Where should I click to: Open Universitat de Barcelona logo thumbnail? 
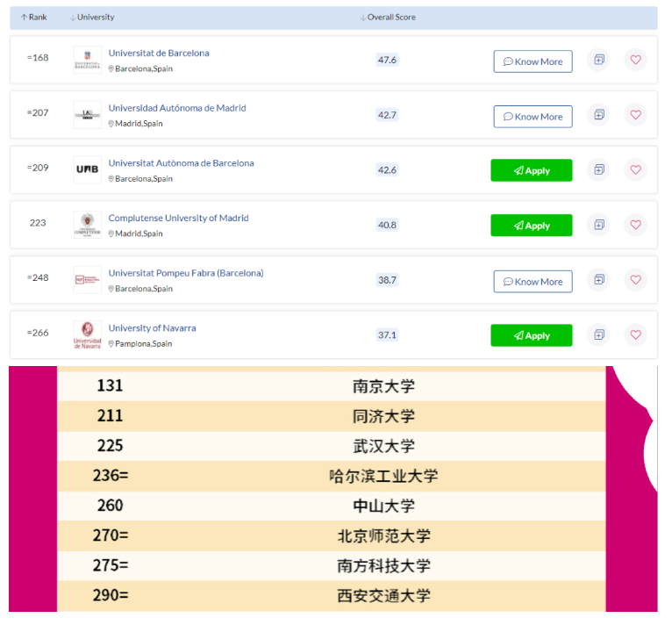88,60
